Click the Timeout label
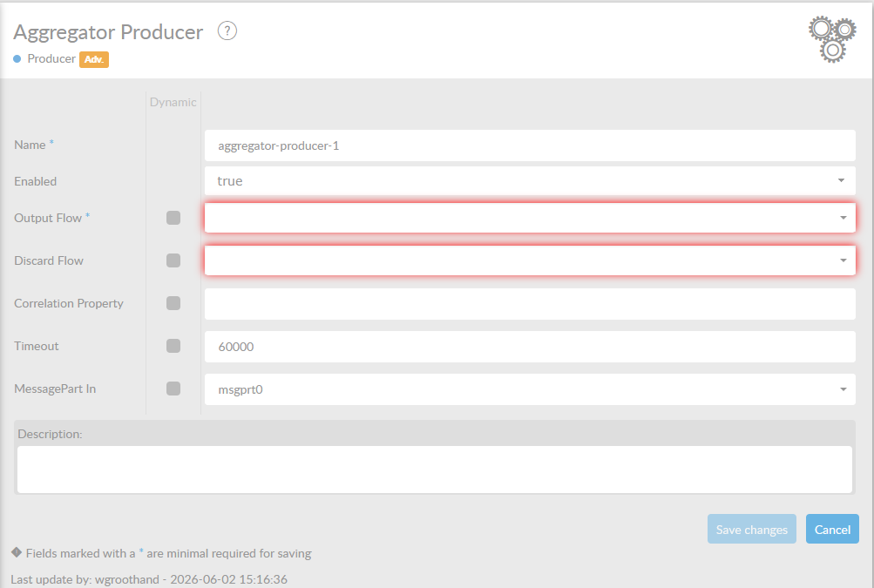The width and height of the screenshot is (874, 588). 37,346
